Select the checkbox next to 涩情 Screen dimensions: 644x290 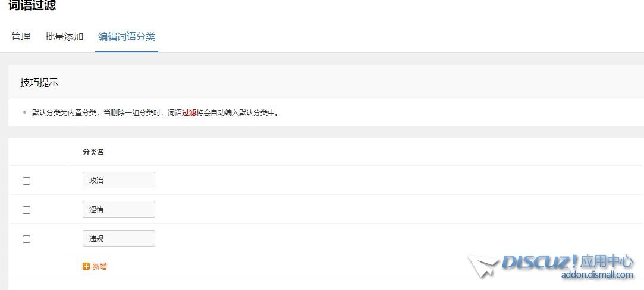(26, 210)
